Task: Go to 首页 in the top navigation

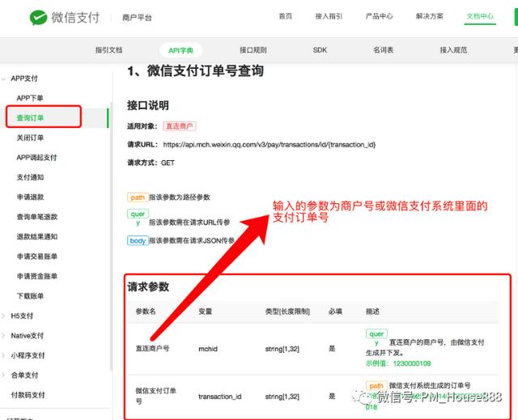Action: pyautogui.click(x=285, y=17)
